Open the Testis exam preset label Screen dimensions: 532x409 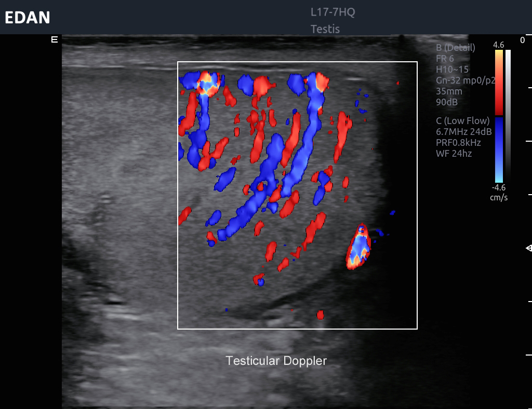click(x=325, y=29)
